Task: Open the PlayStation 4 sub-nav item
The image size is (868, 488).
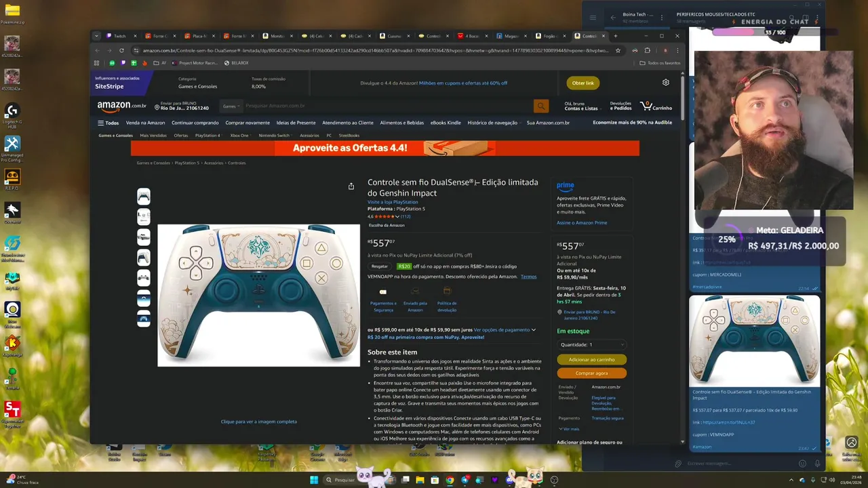Action: [208, 136]
